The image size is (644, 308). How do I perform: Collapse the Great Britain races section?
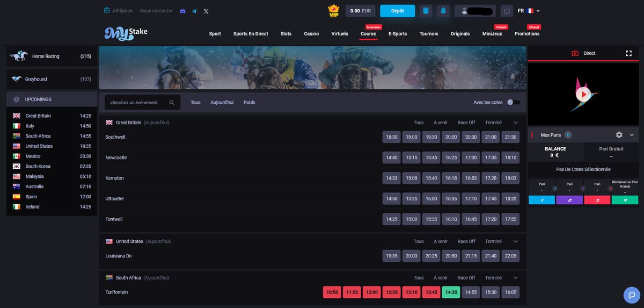[x=516, y=123]
